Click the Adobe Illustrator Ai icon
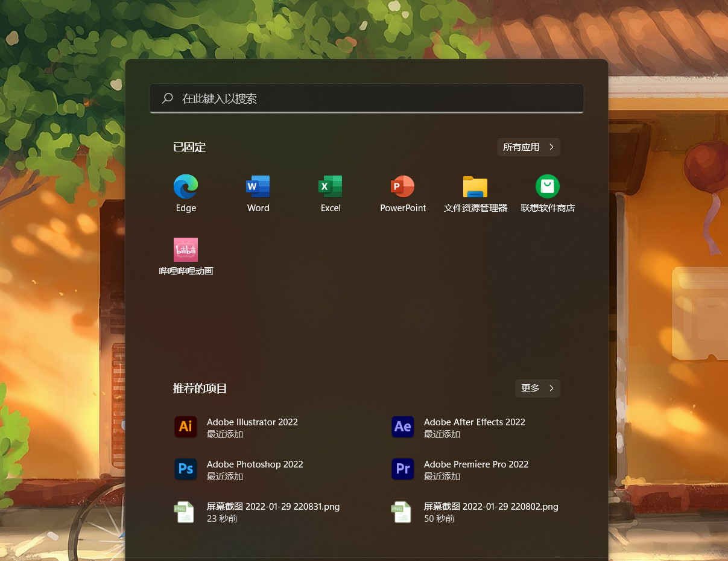Screen dimensions: 728x561 coord(186,427)
